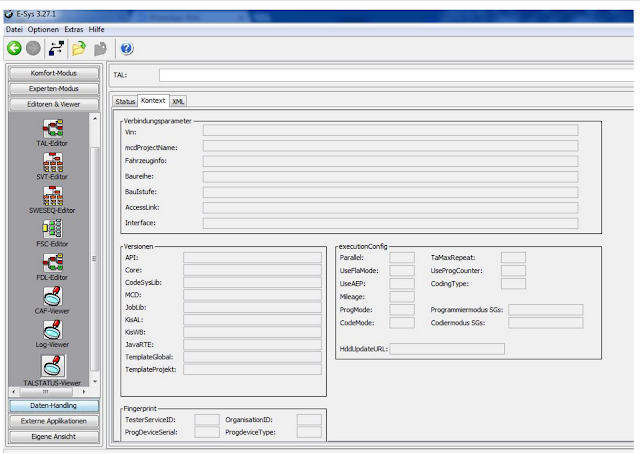Viewport: 640px width, 454px height.
Task: Click the Externe Applikationen button
Action: point(53,421)
